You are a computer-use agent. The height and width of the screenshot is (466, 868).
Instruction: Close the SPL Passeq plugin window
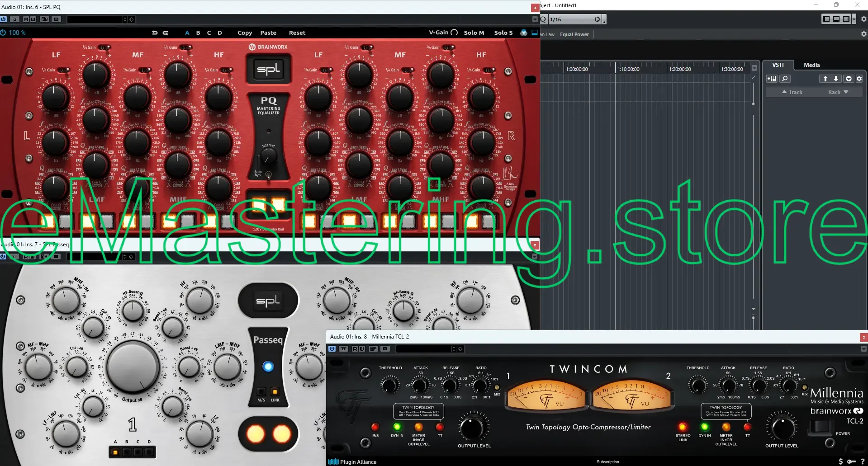coord(535,245)
